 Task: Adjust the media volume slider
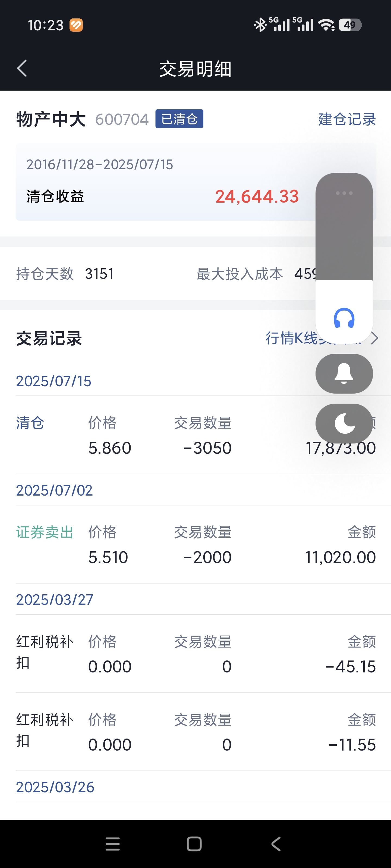tap(344, 236)
